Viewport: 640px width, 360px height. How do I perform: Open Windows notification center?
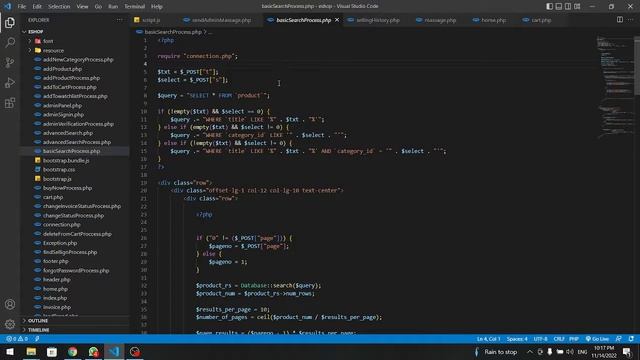point(627,351)
